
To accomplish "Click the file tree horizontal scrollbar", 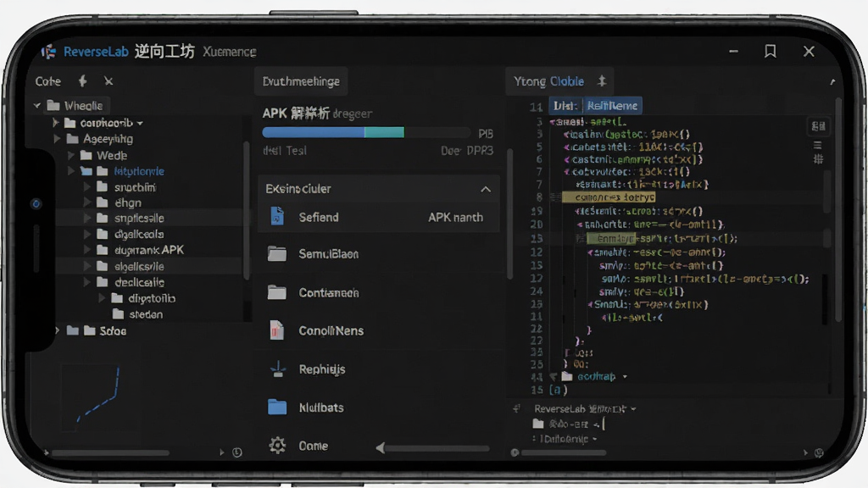I will tap(110, 452).
